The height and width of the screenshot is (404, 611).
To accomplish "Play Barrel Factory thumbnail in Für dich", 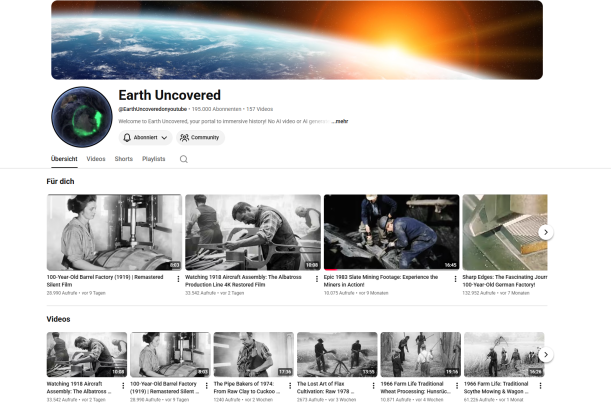I will coord(114,232).
